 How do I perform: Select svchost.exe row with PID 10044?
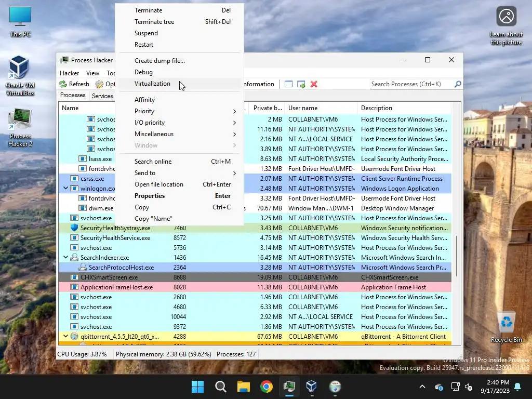click(x=255, y=317)
